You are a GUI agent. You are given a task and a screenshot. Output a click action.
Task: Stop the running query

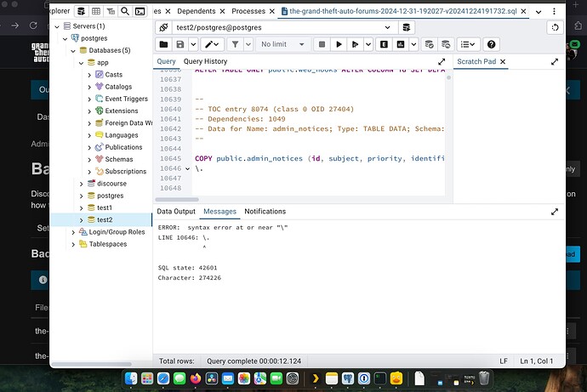point(322,44)
